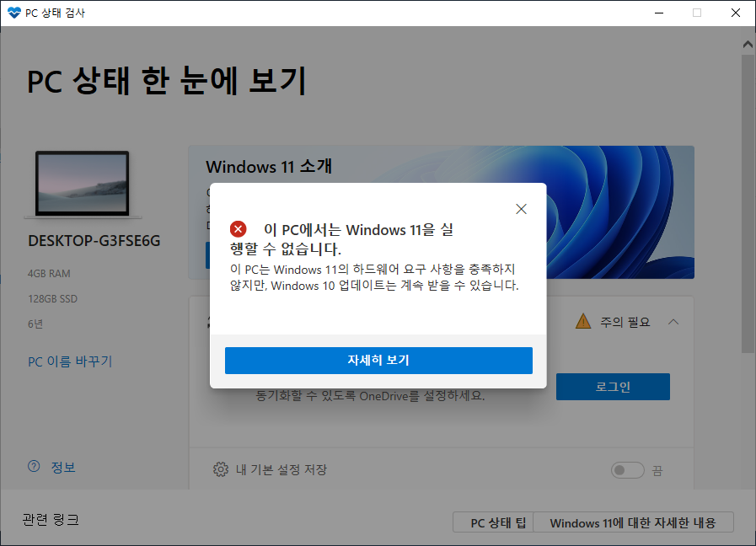Screen dimensions: 756x546
Task: Click the 내 기본 설정 저장 gear icon
Action: [x=221, y=469]
